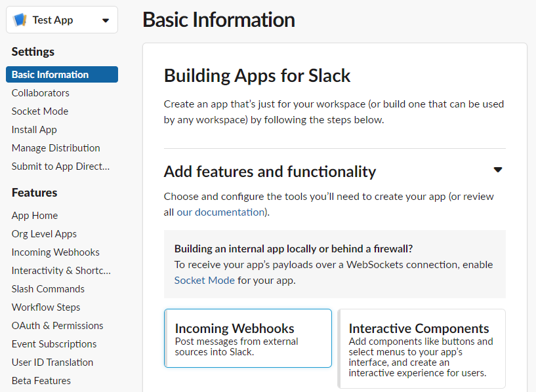Click the 'Building Apps for Slack' heading
Viewport: 536px width, 392px height.
coord(257,76)
